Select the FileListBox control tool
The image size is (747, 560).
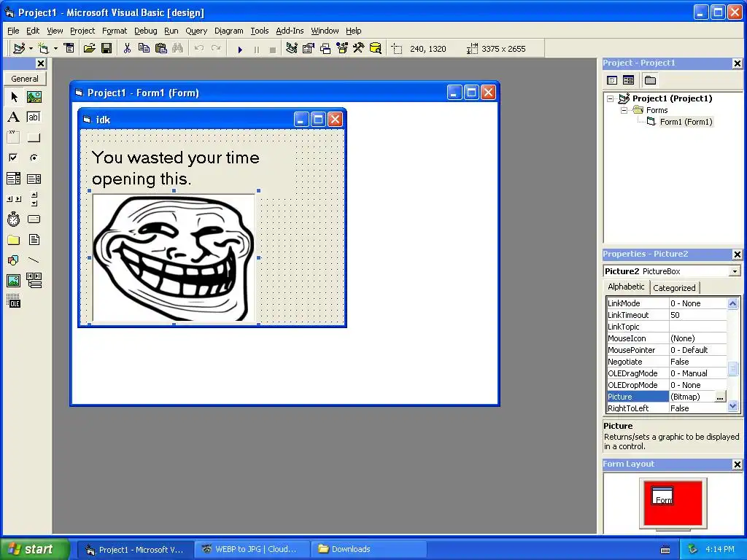click(34, 239)
